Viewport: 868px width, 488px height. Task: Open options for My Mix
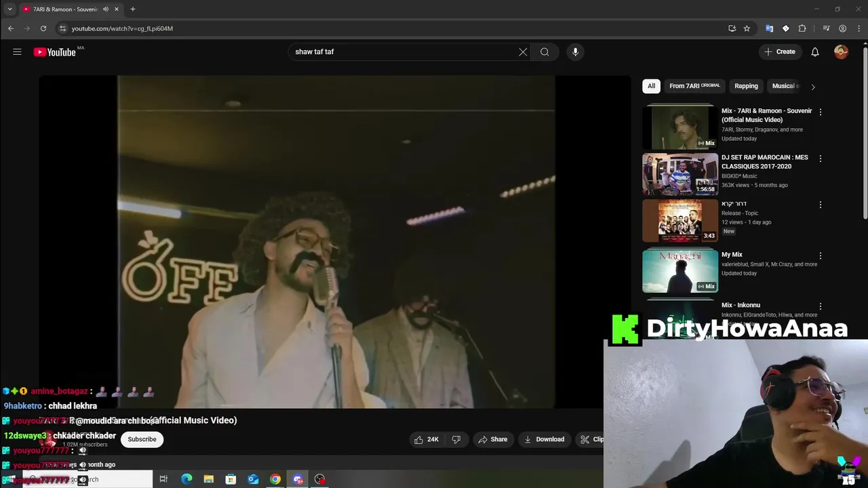tap(821, 256)
